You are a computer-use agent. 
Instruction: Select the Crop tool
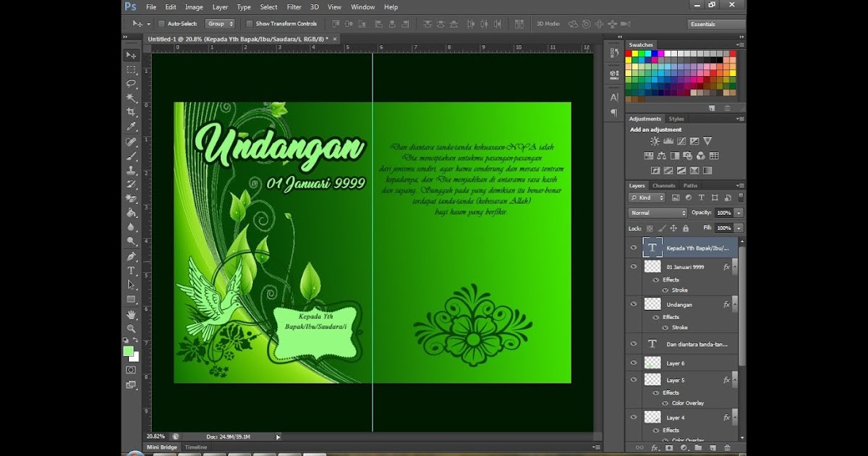pos(131,112)
